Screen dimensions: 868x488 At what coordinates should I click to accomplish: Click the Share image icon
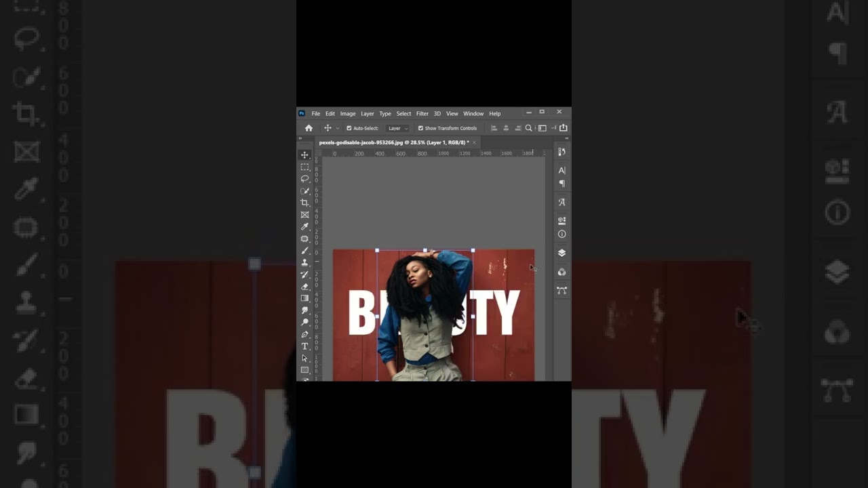pos(563,127)
